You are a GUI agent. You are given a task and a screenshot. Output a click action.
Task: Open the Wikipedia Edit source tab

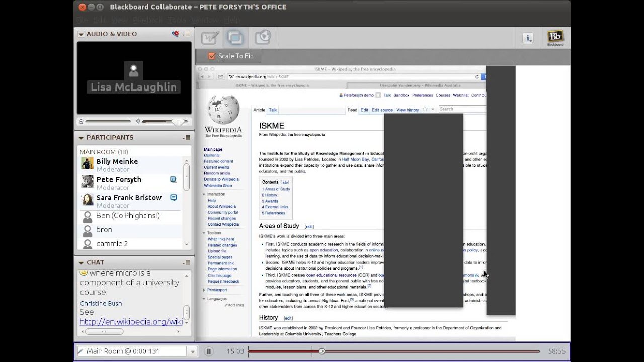pos(382,110)
